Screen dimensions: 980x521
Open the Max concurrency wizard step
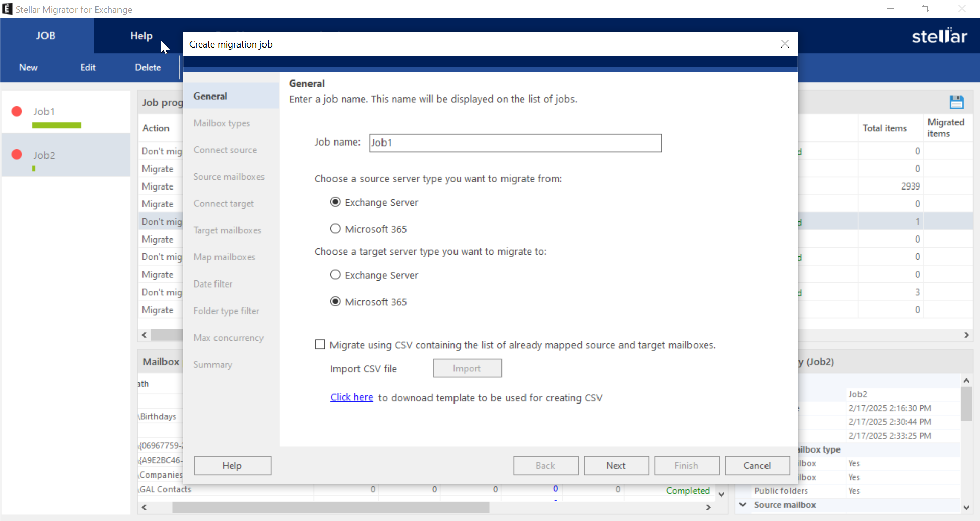click(x=228, y=338)
